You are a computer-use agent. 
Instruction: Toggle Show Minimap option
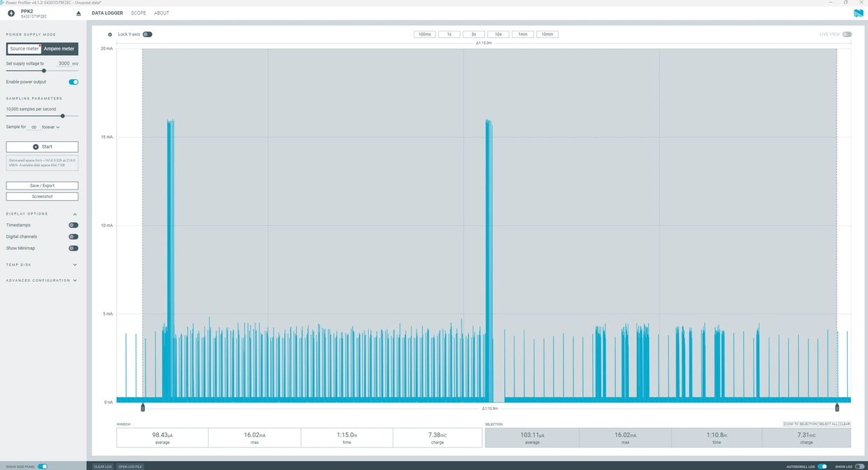(73, 248)
